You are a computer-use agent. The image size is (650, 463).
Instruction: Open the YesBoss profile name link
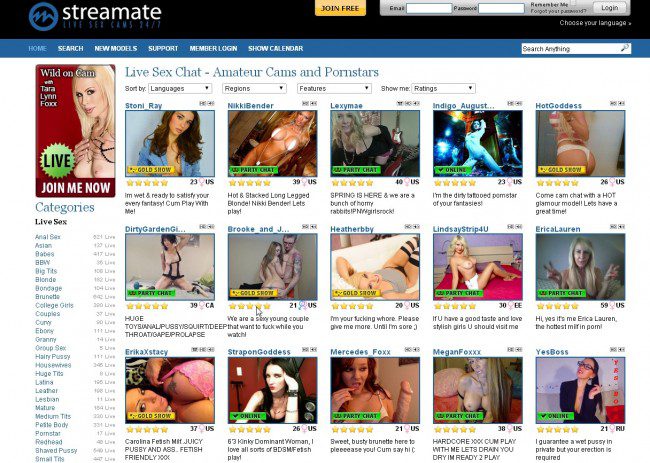click(x=552, y=352)
